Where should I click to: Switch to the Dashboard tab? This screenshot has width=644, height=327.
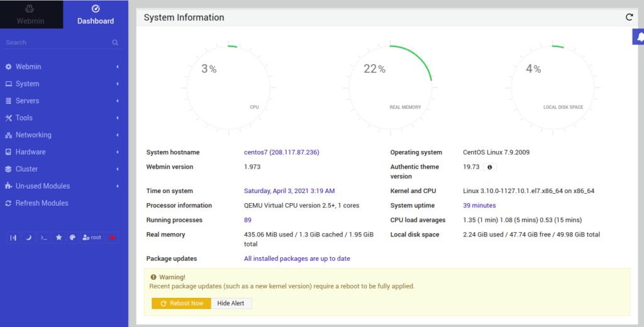(96, 14)
